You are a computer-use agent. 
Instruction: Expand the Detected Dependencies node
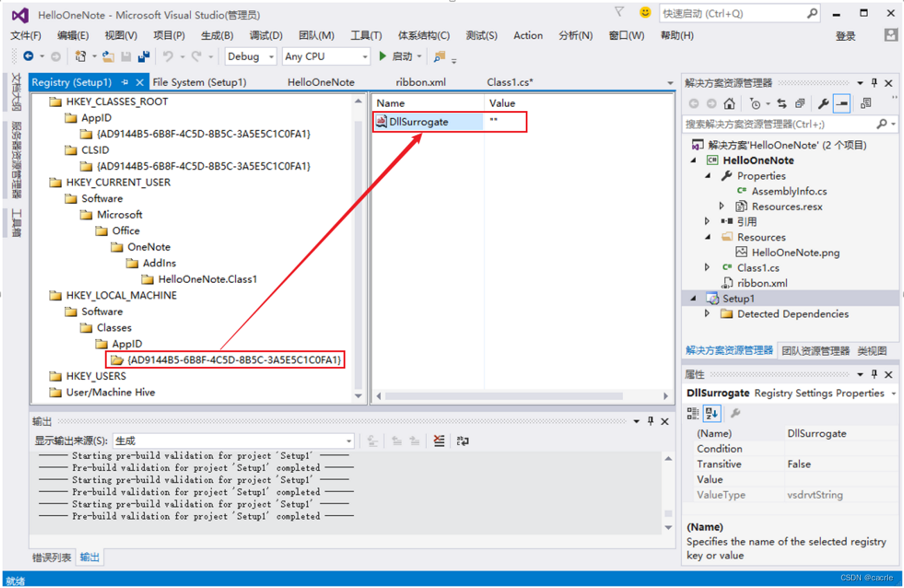click(x=708, y=313)
